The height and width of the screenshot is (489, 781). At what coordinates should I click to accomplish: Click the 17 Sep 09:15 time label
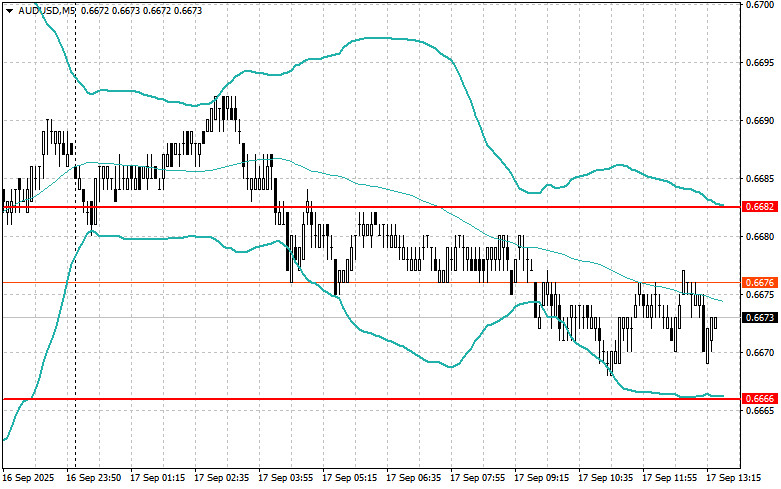click(x=541, y=478)
